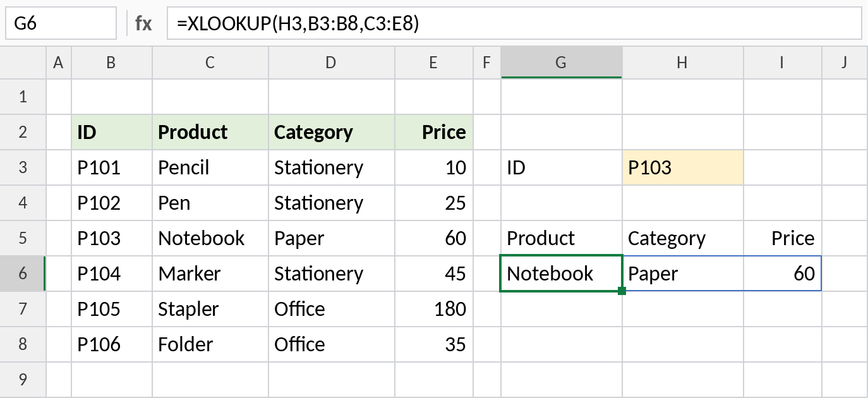Click the select-all corner box
The image size is (868, 398).
tap(23, 62)
